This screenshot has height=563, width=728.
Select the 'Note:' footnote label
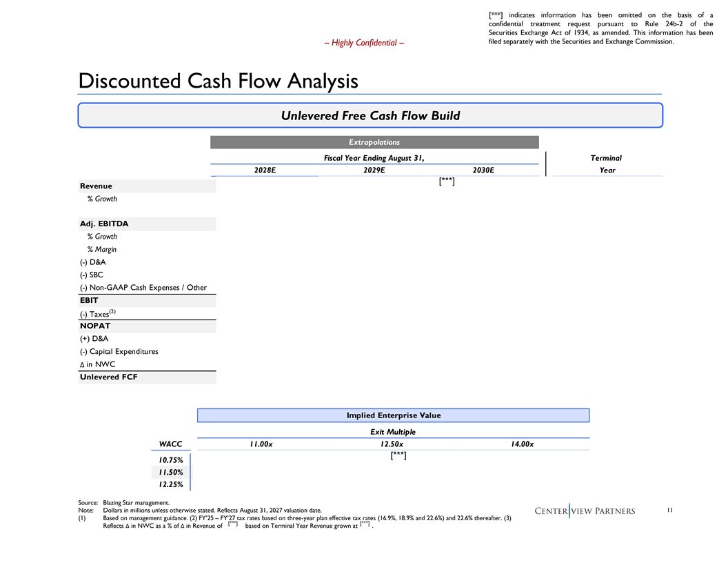[85, 510]
